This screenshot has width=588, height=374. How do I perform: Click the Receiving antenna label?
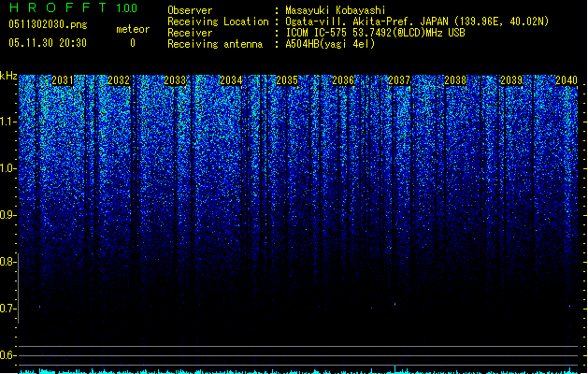pos(215,44)
